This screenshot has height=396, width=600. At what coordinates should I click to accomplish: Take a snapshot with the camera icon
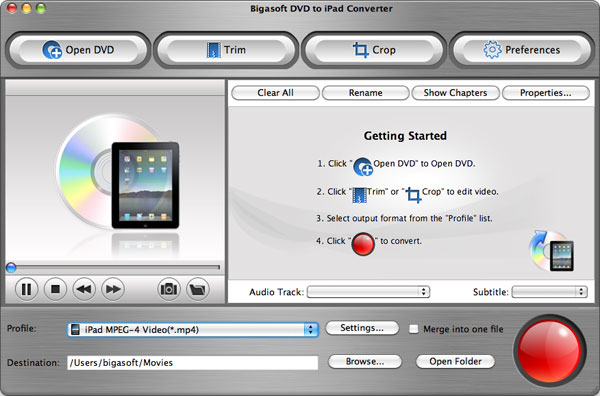pyautogui.click(x=169, y=289)
